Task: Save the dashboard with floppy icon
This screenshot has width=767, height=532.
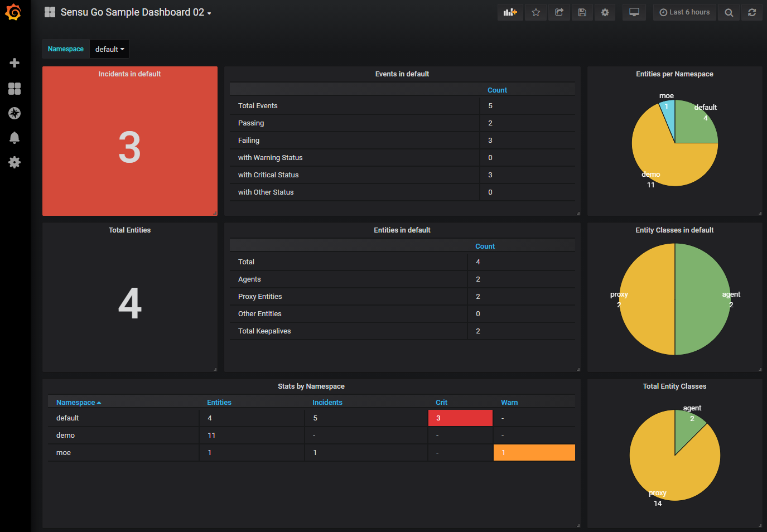Action: pyautogui.click(x=582, y=12)
